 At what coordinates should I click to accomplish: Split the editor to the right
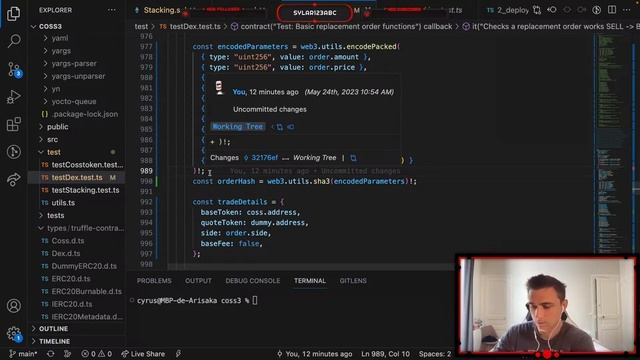pyautogui.click(x=611, y=10)
